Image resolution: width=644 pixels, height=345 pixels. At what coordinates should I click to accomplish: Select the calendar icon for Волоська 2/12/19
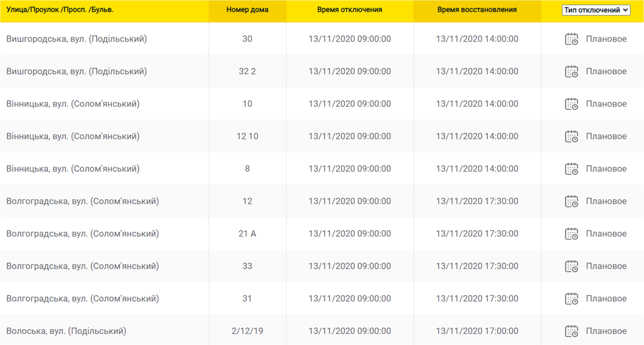click(571, 332)
